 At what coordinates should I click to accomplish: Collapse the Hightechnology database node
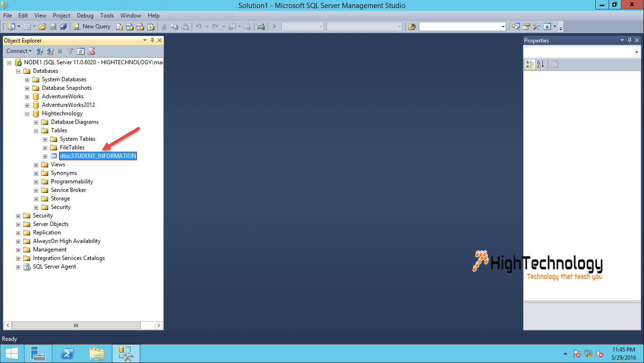27,113
